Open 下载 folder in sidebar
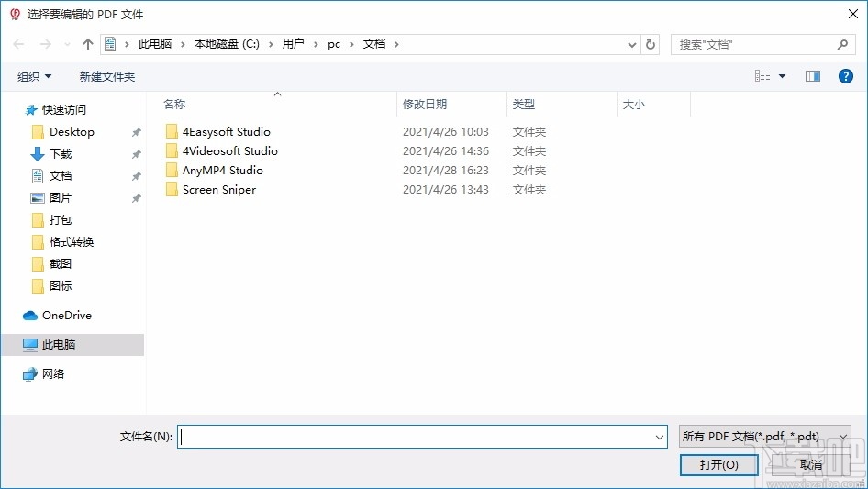This screenshot has width=868, height=489. [61, 154]
